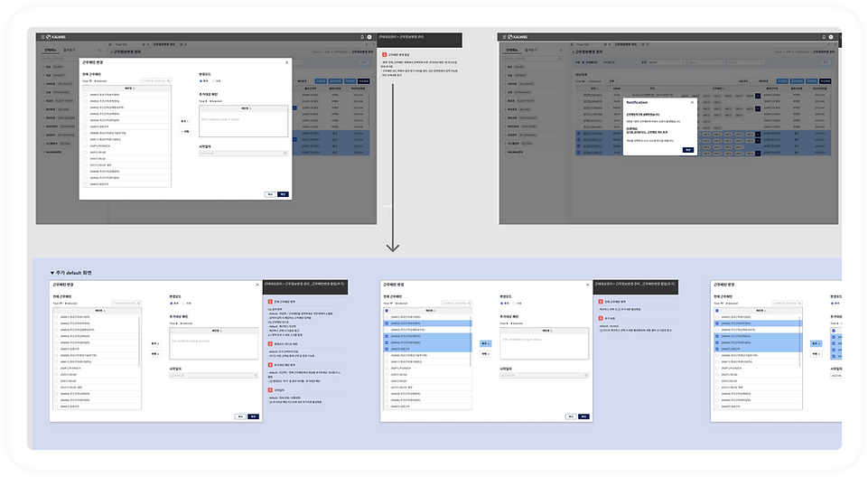This screenshot has height=477, width=868.
Task: Click the KALWBS logo in the Notification screen
Action: [x=518, y=37]
